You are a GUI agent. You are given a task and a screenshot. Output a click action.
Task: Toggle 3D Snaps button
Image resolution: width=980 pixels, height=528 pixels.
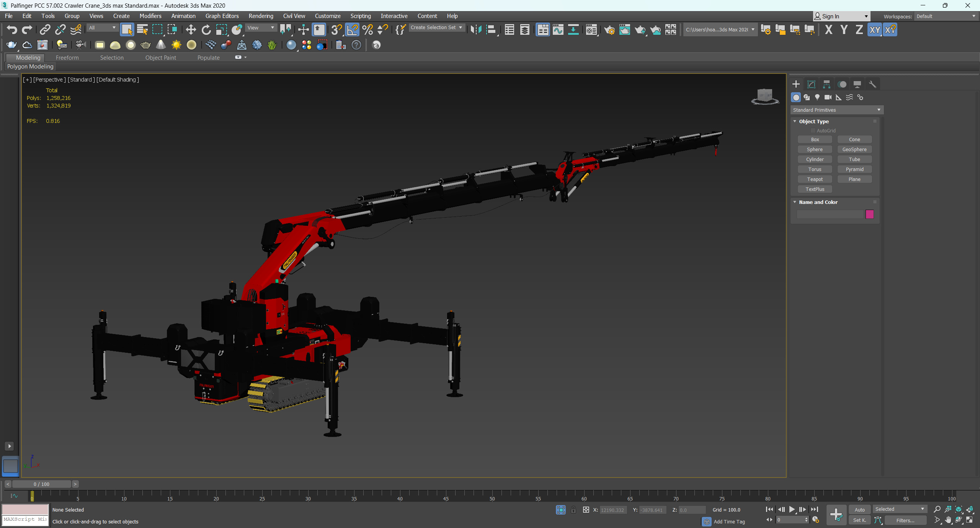(x=337, y=29)
